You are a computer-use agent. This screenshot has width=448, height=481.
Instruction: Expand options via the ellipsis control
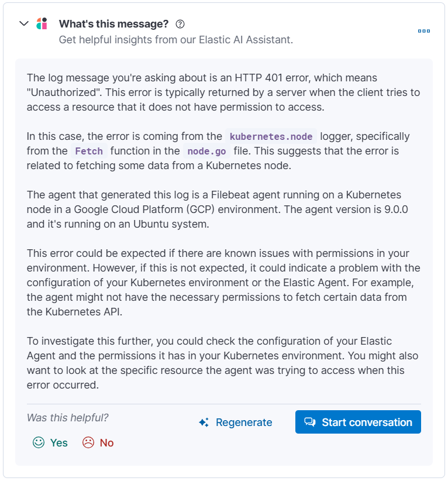tap(423, 31)
